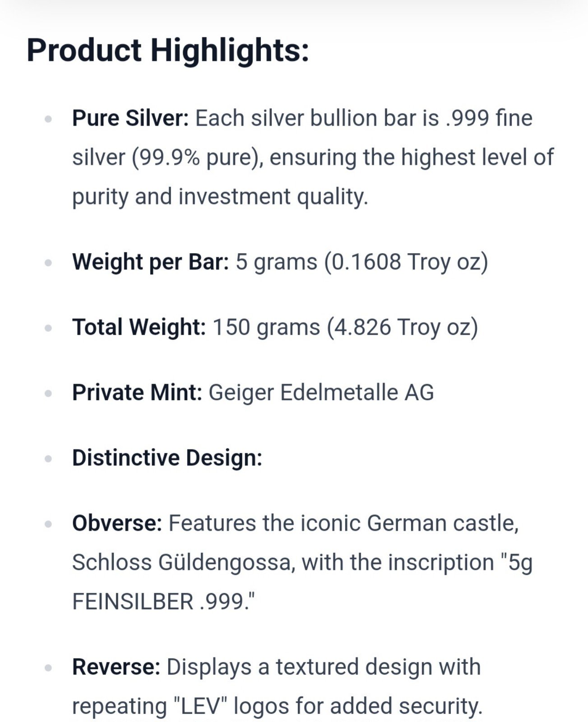Click the bullet beside Pure Silver
588x722 pixels.
click(x=48, y=119)
